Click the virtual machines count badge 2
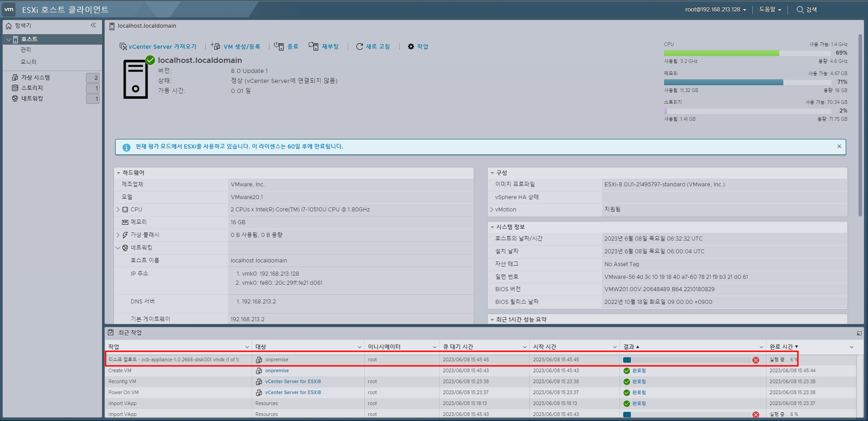This screenshot has height=421, width=868. 93,77
